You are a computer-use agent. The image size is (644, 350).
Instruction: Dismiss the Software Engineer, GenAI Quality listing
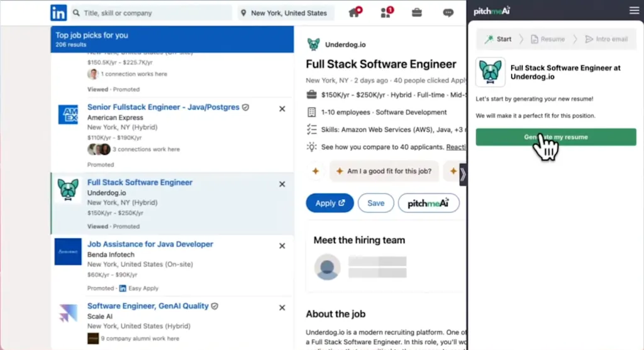click(282, 307)
